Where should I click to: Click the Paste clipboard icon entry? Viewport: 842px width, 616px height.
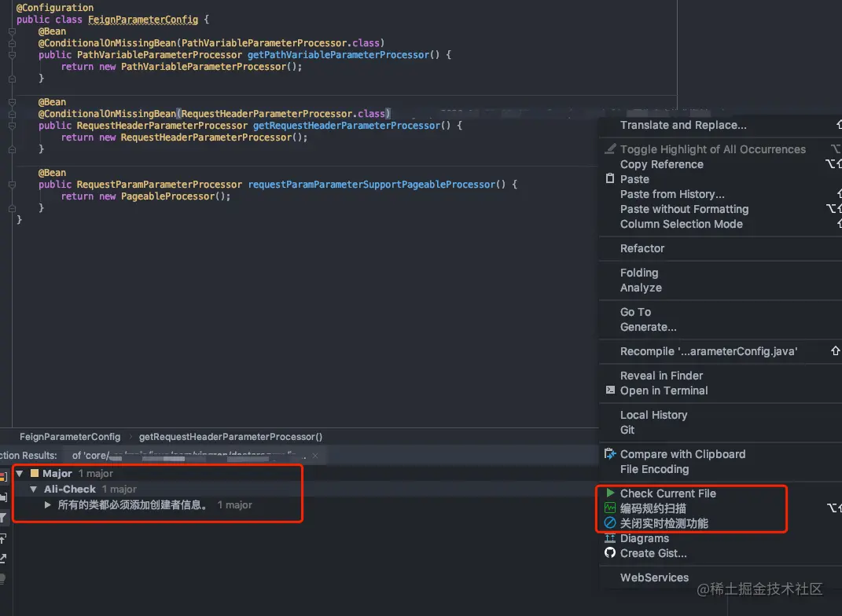click(610, 178)
